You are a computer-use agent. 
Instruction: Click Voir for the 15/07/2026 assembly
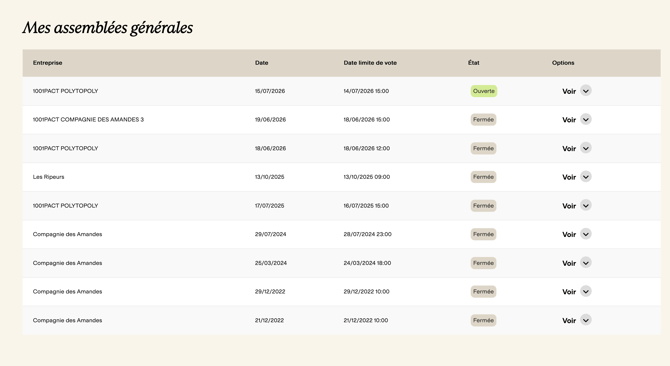pos(569,91)
